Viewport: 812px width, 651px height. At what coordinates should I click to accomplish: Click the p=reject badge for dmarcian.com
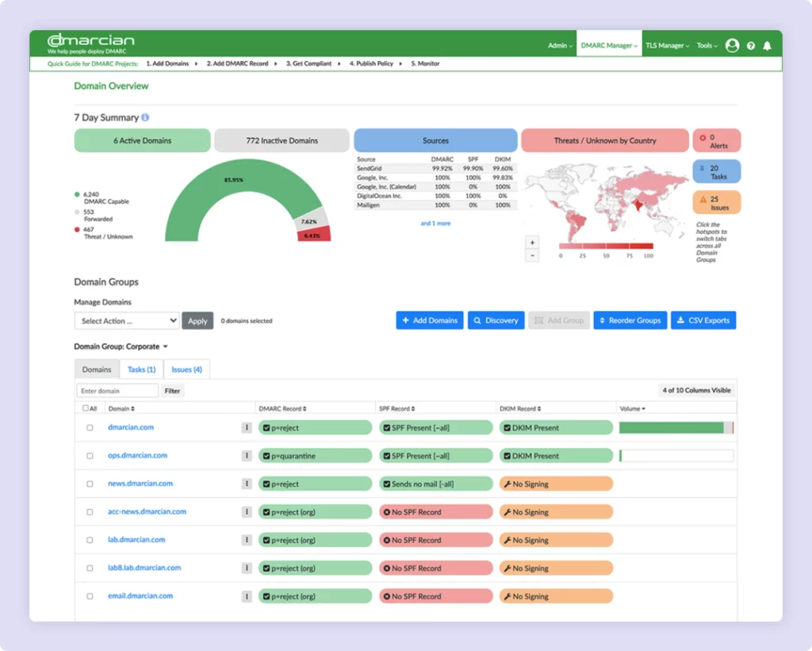(x=315, y=427)
